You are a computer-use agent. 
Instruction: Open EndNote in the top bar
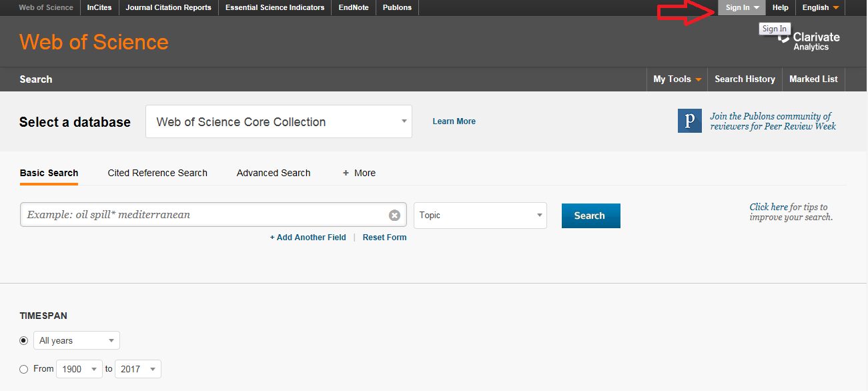coord(354,8)
